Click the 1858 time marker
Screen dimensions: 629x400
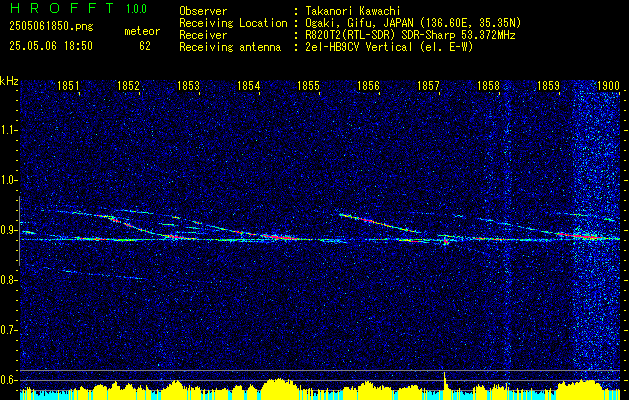pos(488,85)
